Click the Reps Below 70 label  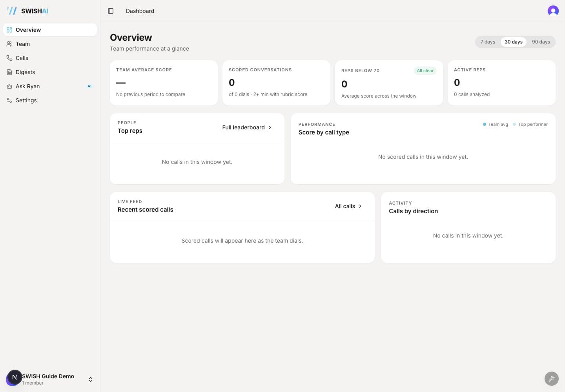click(360, 71)
